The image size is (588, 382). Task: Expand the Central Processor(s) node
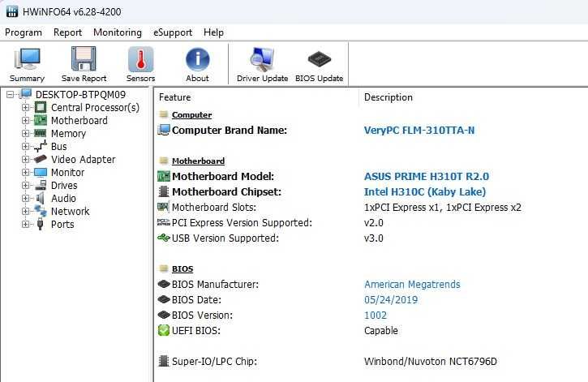point(25,108)
